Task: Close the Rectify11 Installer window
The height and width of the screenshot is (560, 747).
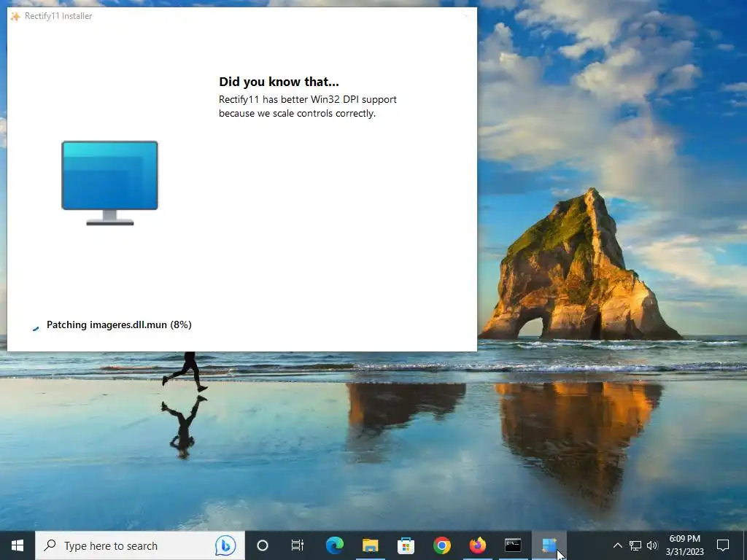Action: (466, 16)
